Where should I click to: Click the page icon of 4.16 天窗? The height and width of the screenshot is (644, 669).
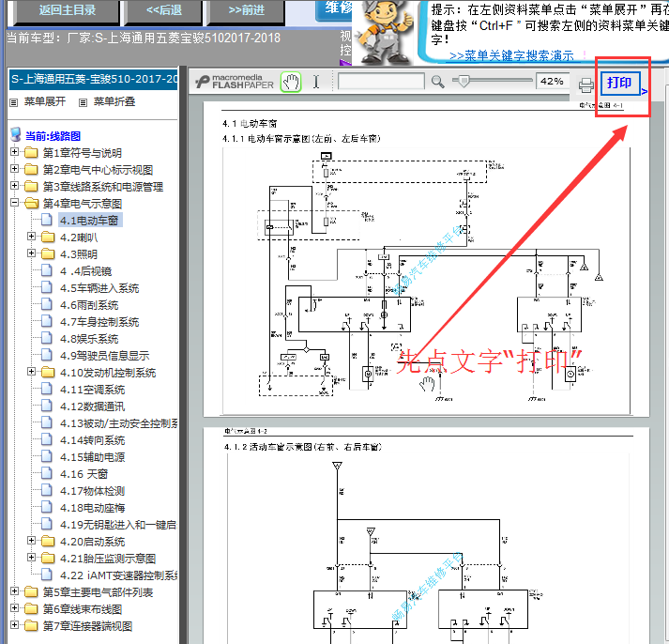point(47,473)
